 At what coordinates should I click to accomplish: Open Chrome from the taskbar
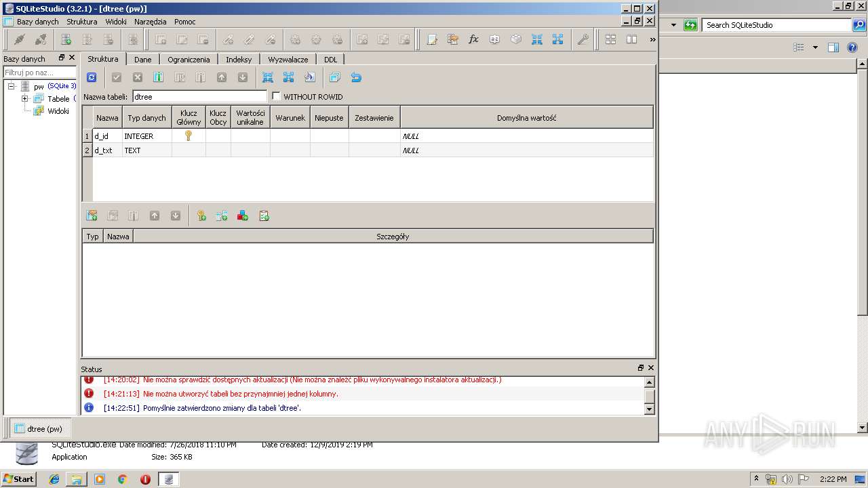[x=122, y=479]
